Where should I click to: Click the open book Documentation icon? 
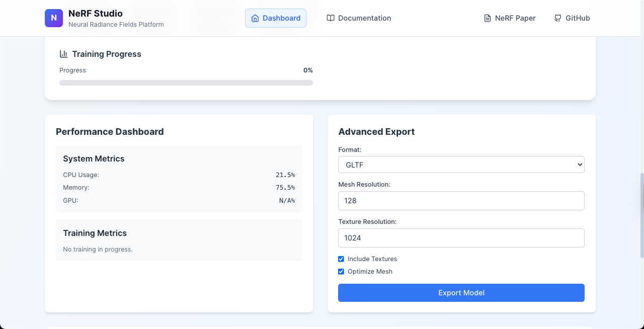pyautogui.click(x=331, y=18)
